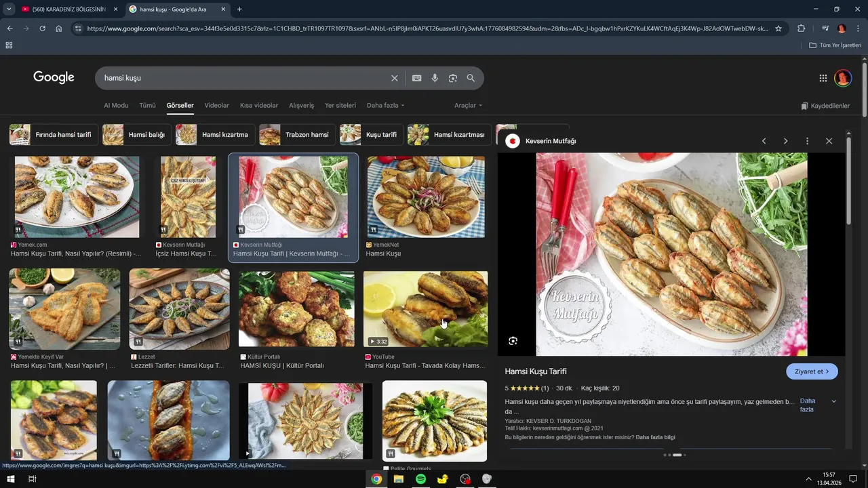
Task: Click the magnifier search button
Action: 471,78
